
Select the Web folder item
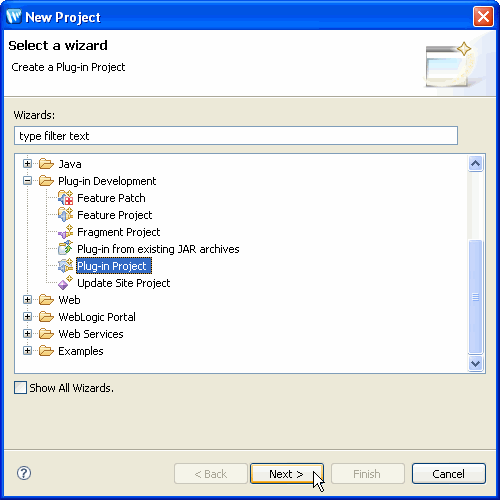(x=69, y=300)
